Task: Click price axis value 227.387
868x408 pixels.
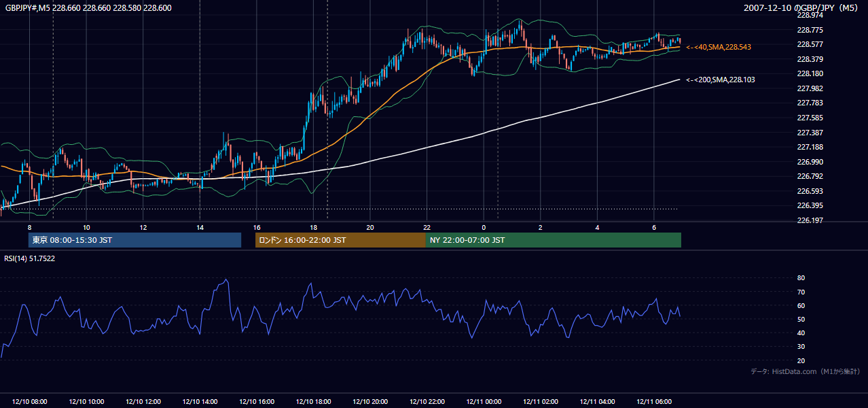Action: 810,133
